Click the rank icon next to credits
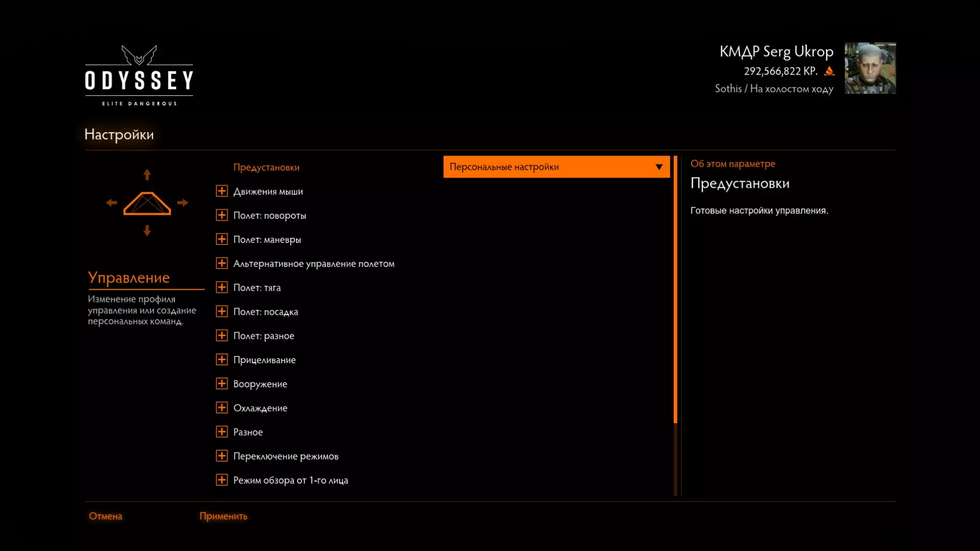Image resolution: width=980 pixels, height=551 pixels. coord(829,71)
